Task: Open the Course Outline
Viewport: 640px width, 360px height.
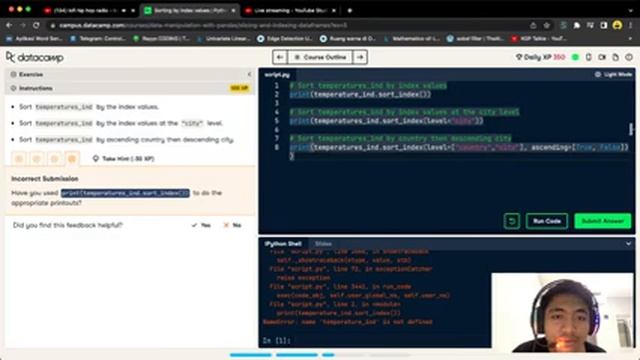Action: [x=320, y=57]
